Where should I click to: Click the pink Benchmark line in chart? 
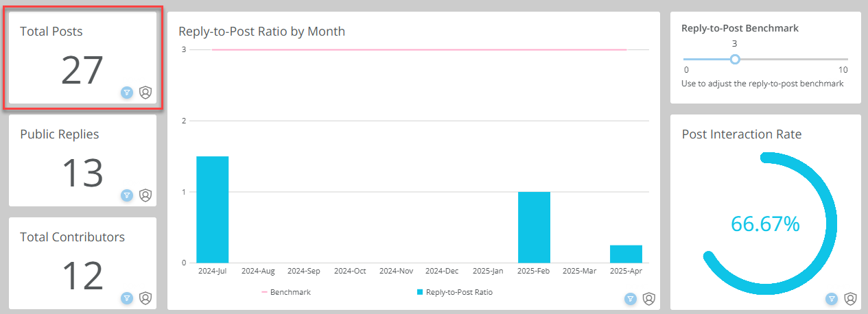tap(419, 49)
